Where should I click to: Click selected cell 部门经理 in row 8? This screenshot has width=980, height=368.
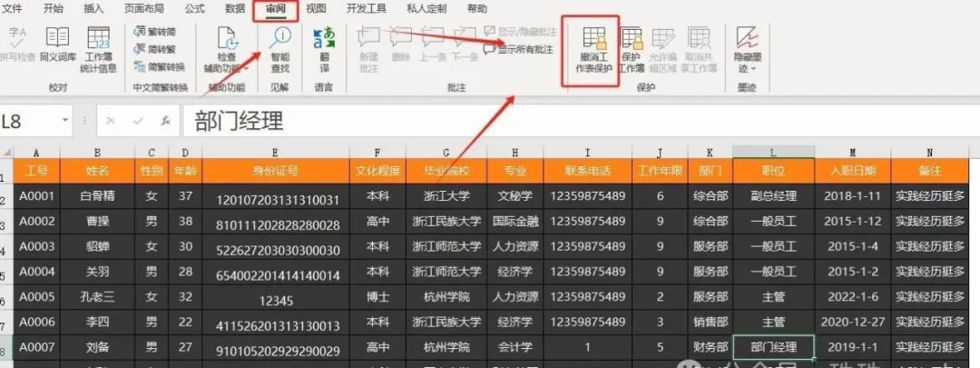(774, 347)
